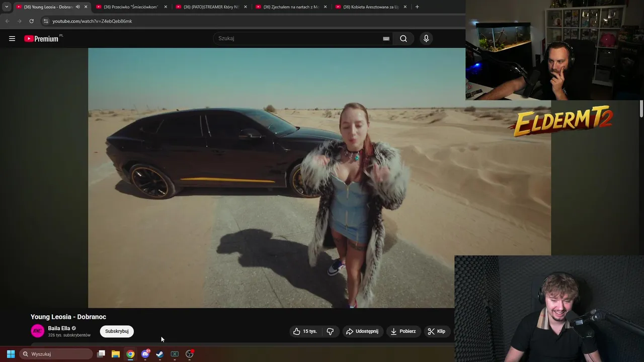Open Baila Ella channel avatar
Screen dimensions: 644x362
click(x=38, y=331)
